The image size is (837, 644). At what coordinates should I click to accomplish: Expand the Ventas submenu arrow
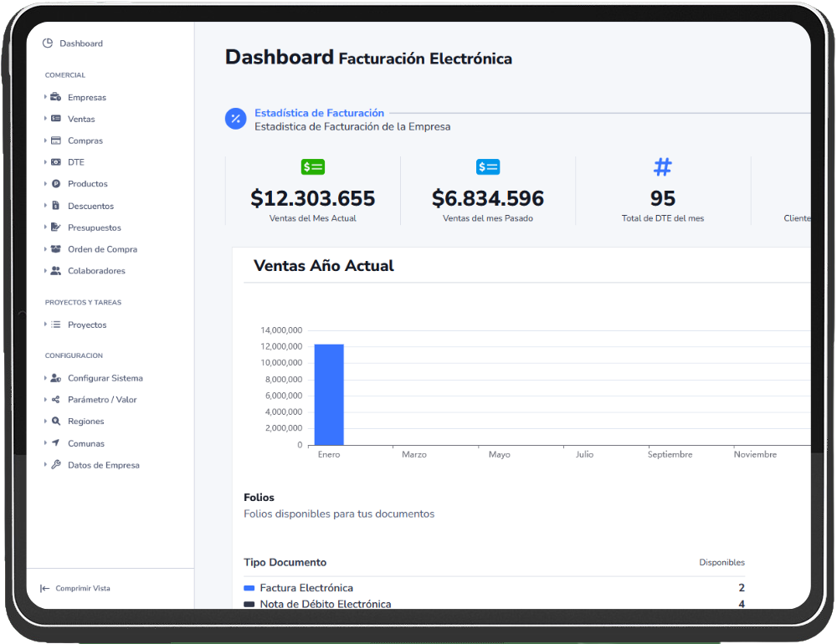pos(45,119)
